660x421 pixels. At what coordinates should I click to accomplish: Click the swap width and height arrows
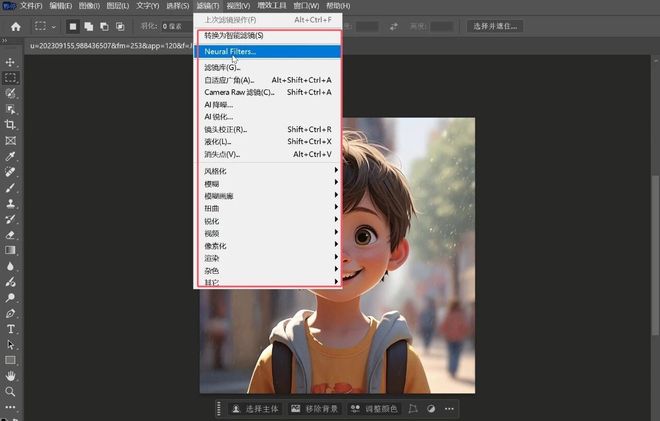(394, 27)
